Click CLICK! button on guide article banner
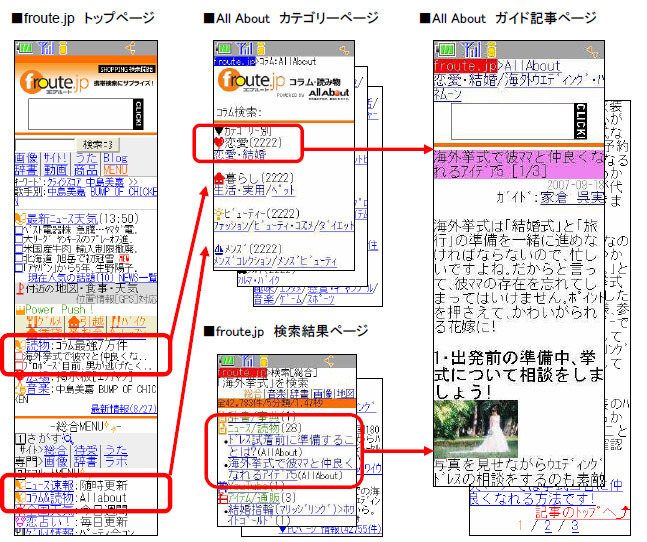 (x=581, y=121)
